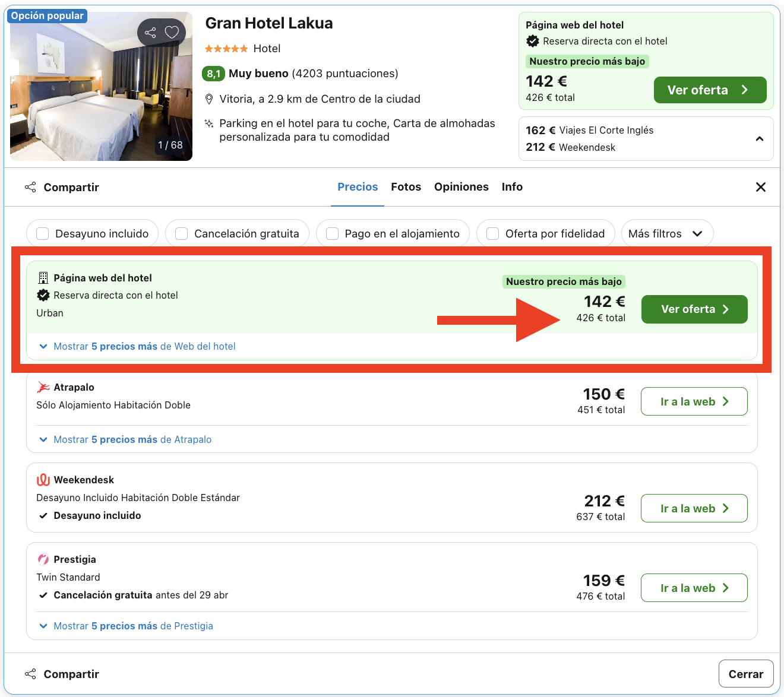784x697 pixels.
Task: Click the 1 / 68 photo counter
Action: (x=170, y=145)
